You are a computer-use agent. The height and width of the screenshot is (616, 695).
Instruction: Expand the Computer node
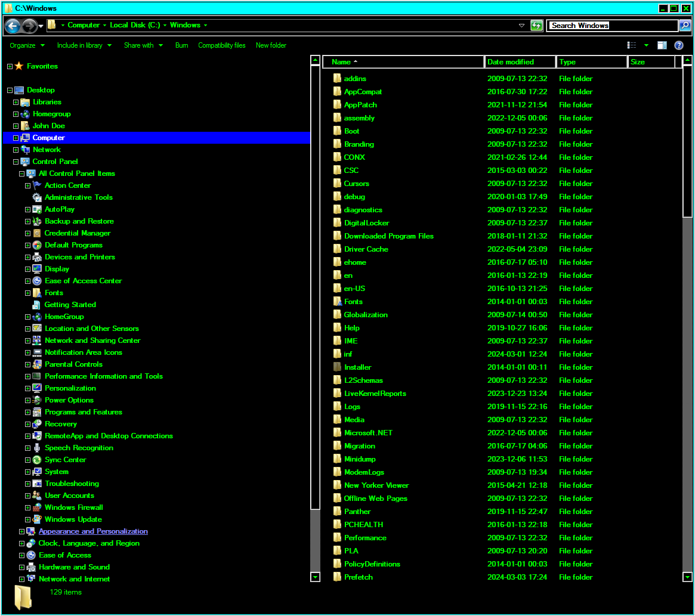[16, 138]
